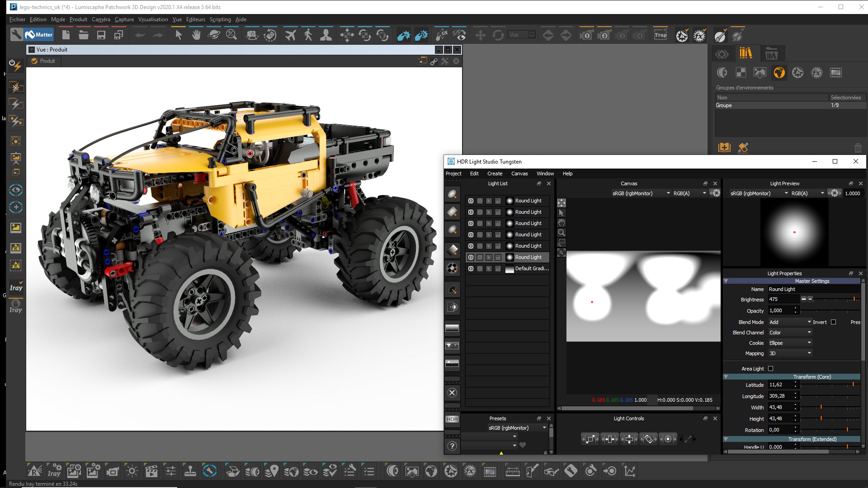
Task: Open the Caméra menu
Action: (101, 19)
